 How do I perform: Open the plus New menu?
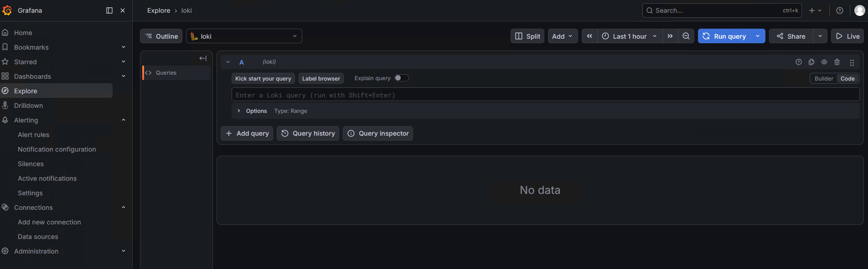[x=815, y=10]
